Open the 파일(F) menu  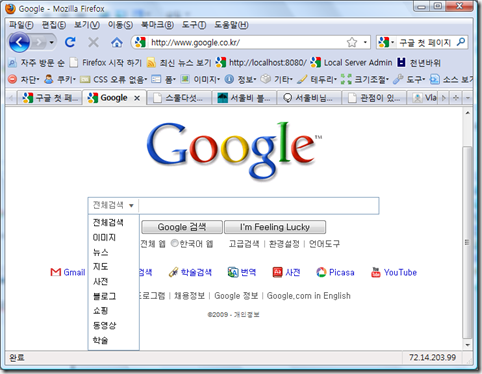click(x=21, y=25)
